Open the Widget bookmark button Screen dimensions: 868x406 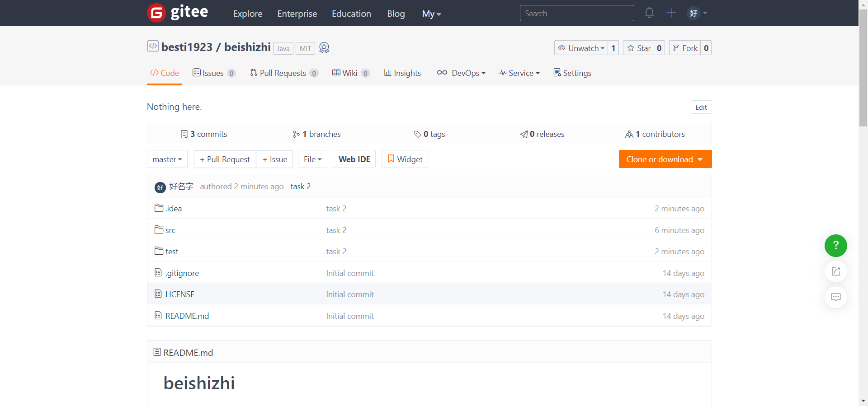click(405, 159)
